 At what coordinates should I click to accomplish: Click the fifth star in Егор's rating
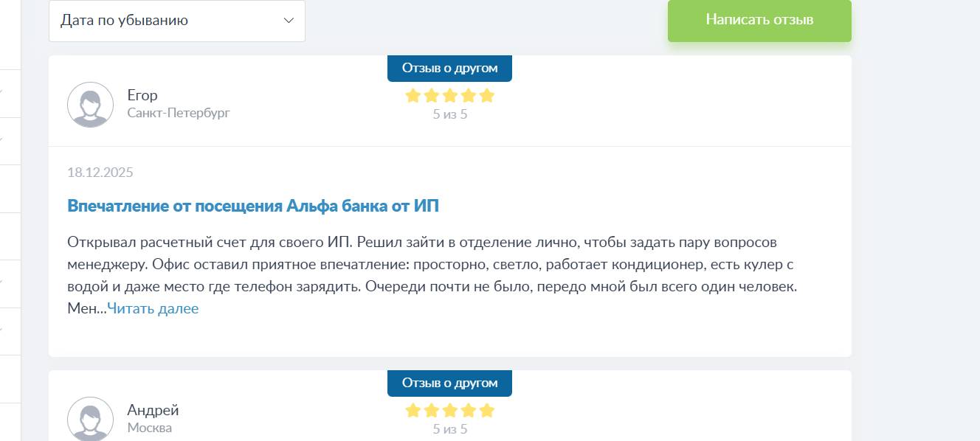(x=486, y=96)
